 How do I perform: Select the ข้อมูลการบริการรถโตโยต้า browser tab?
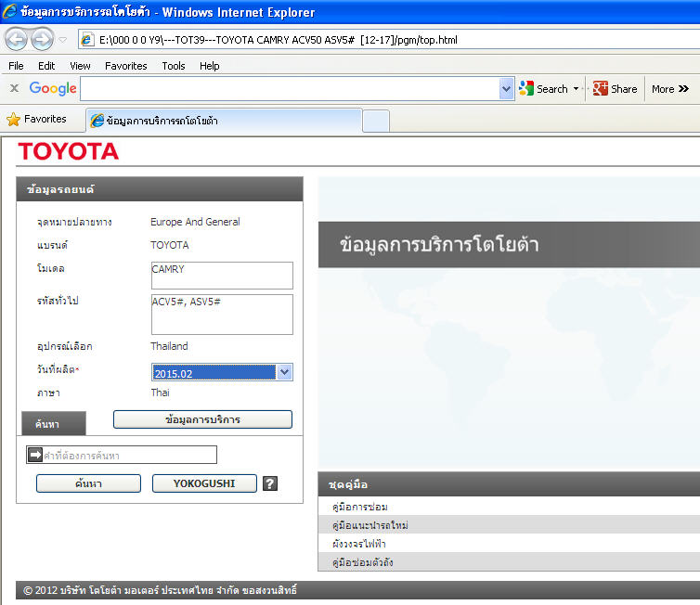point(223,121)
